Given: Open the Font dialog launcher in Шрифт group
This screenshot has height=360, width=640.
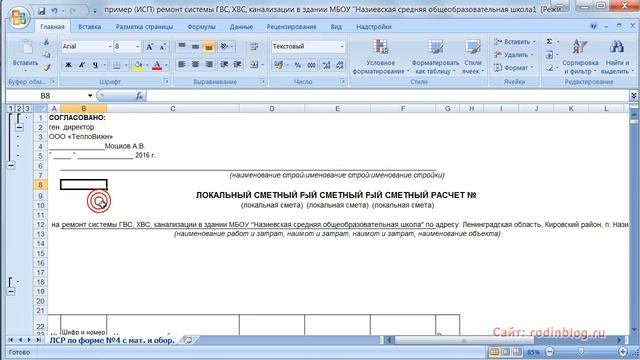Looking at the screenshot, I should [166, 82].
